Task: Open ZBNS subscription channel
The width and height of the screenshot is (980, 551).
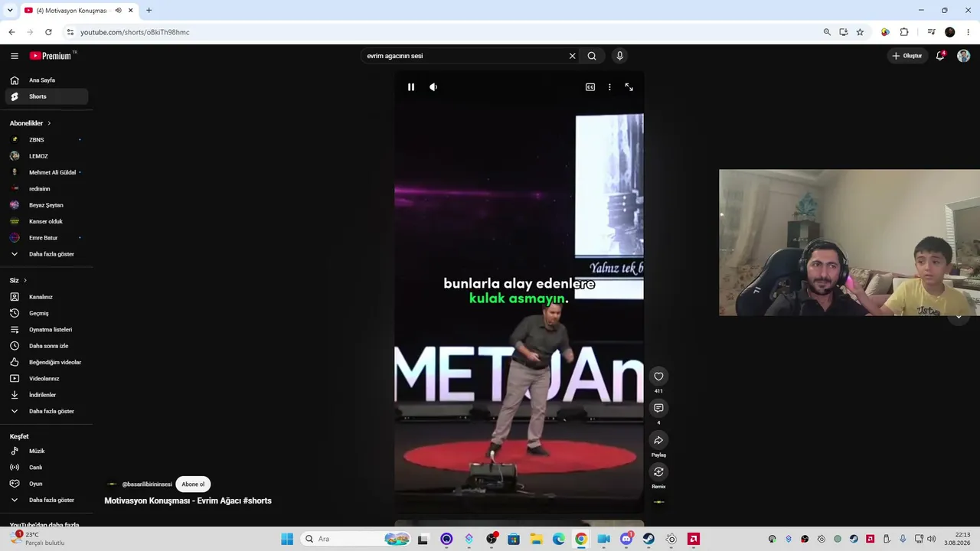Action: [x=47, y=140]
